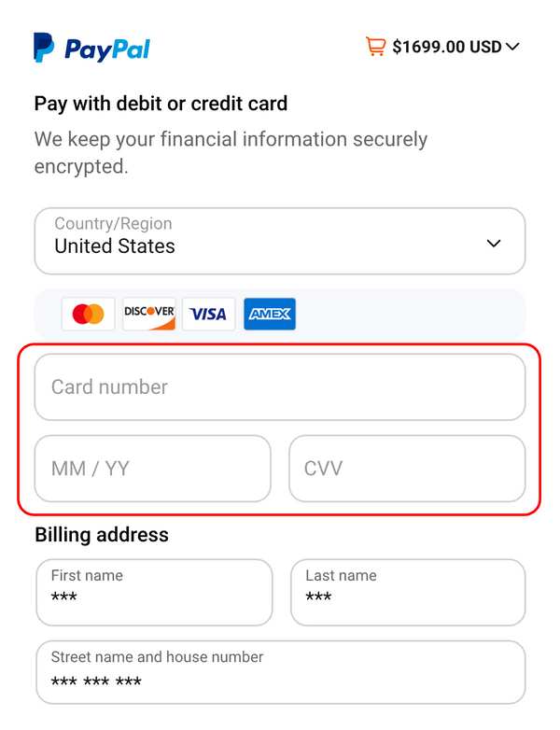Click the orange shopping cart icon
Image resolution: width=560 pixels, height=730 pixels.
click(x=376, y=46)
